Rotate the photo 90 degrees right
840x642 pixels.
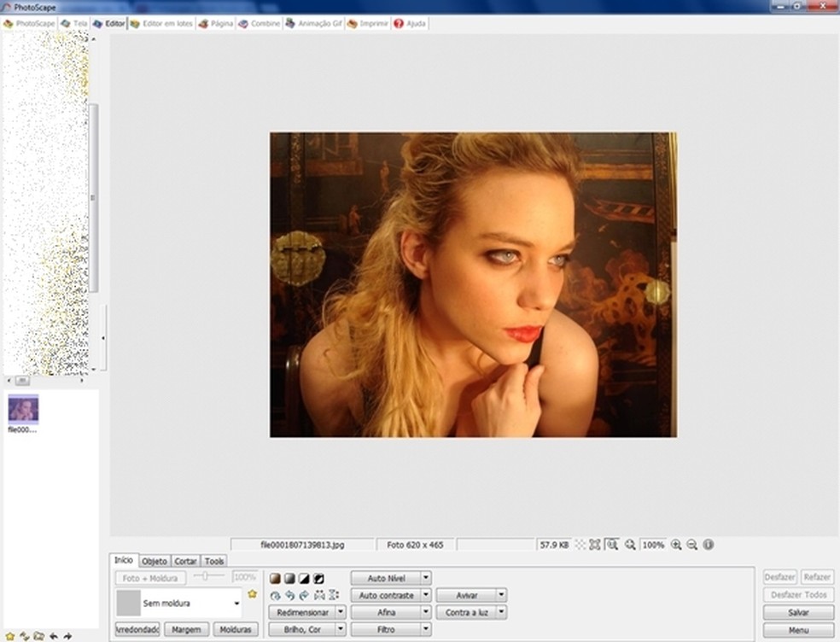[303, 595]
